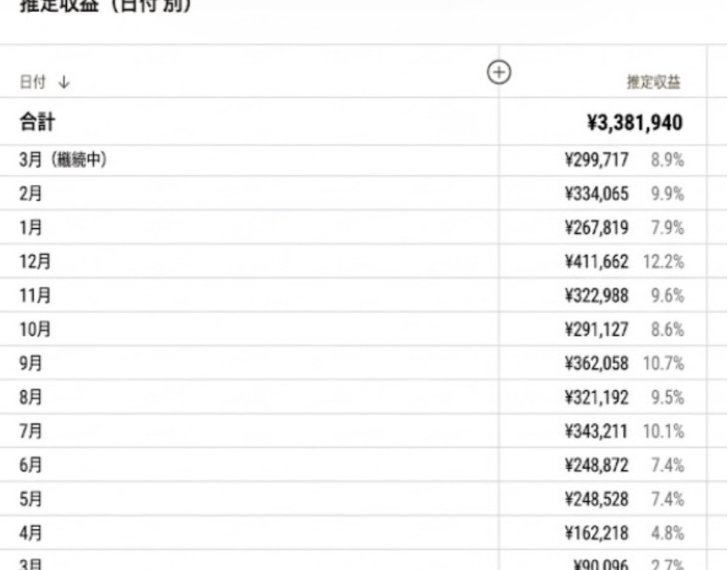Open the 12月 row label
The image size is (728, 570).
tap(36, 262)
